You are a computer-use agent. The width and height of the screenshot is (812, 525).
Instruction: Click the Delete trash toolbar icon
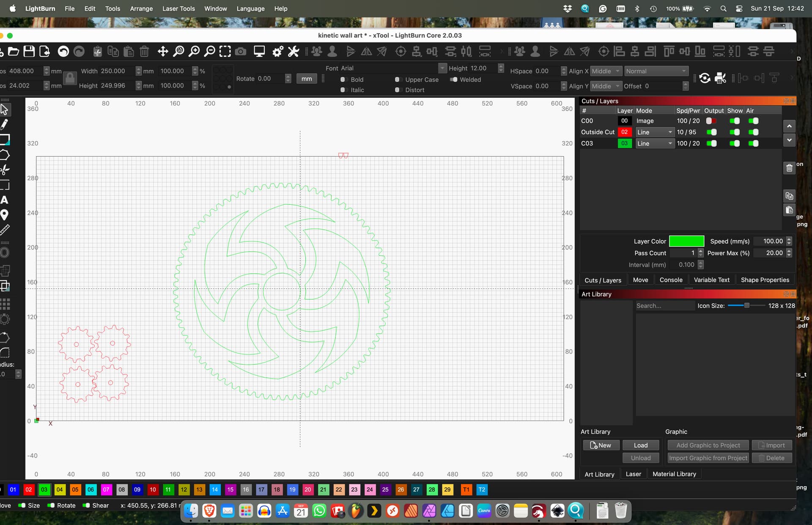tap(144, 52)
